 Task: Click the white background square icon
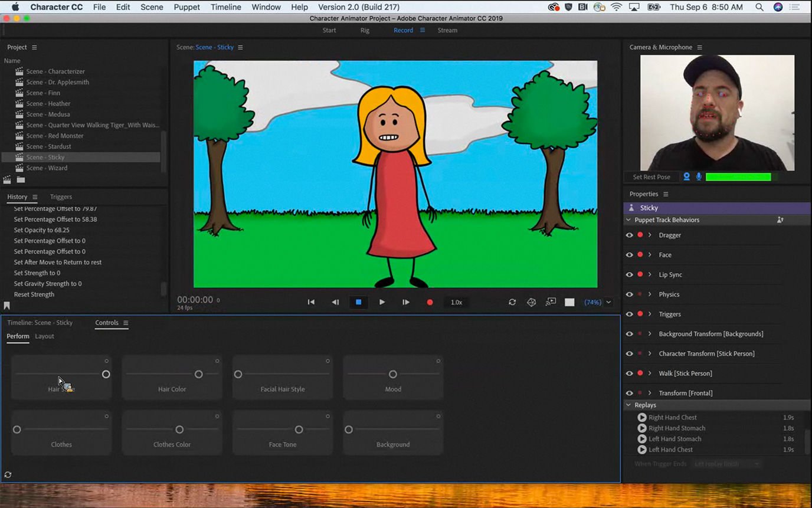[x=569, y=302]
